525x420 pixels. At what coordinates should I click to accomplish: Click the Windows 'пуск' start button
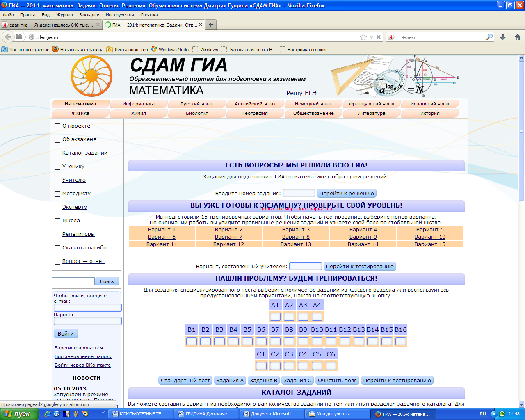coord(19,414)
